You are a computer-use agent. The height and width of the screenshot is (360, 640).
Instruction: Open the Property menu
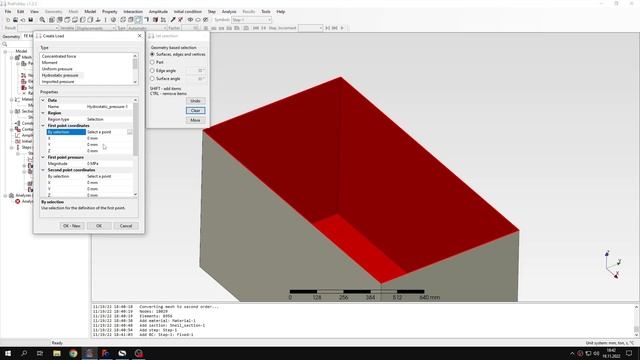109,11
